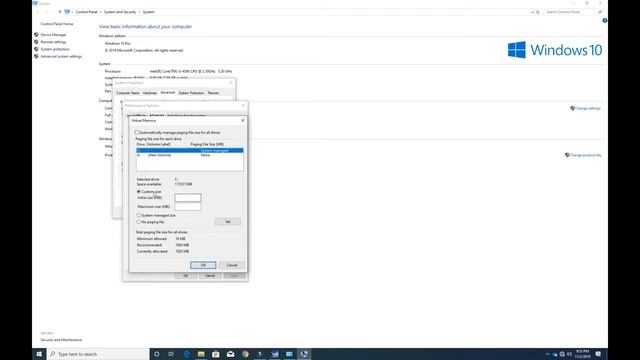Switch to Computer Name tab in System Properties
The height and width of the screenshot is (360, 640).
point(128,93)
